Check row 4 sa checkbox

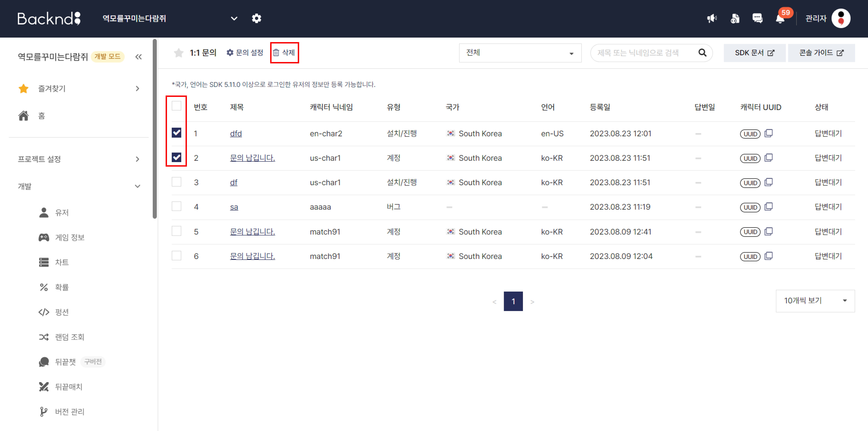click(177, 206)
